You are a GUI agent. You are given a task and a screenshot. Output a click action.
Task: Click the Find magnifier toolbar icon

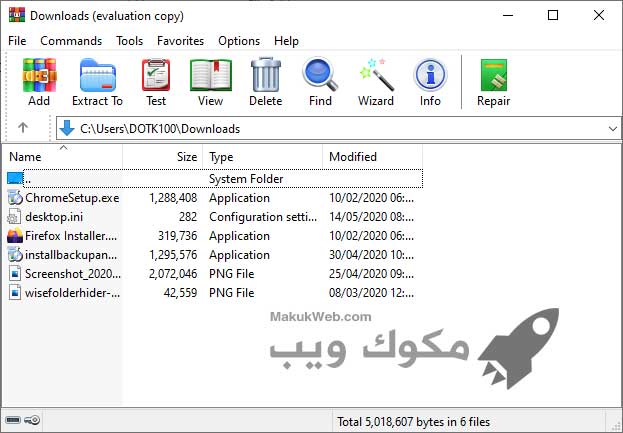(320, 75)
